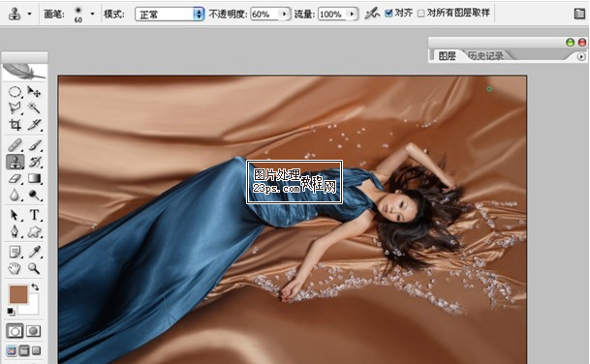This screenshot has height=364, width=590.
Task: Open the brush picker dropdown arrow
Action: pyautogui.click(x=92, y=15)
